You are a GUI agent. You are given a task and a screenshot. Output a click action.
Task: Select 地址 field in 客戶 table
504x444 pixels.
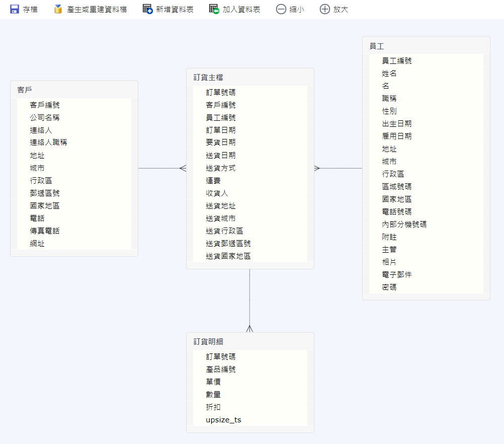(74, 156)
